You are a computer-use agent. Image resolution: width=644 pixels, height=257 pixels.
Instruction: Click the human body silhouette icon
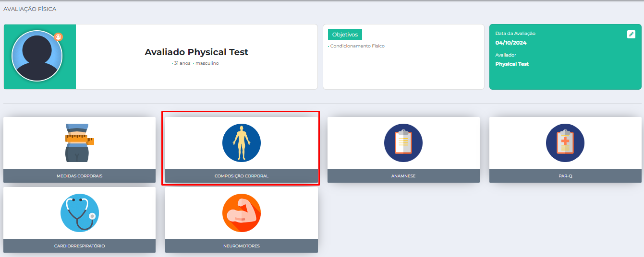click(242, 143)
